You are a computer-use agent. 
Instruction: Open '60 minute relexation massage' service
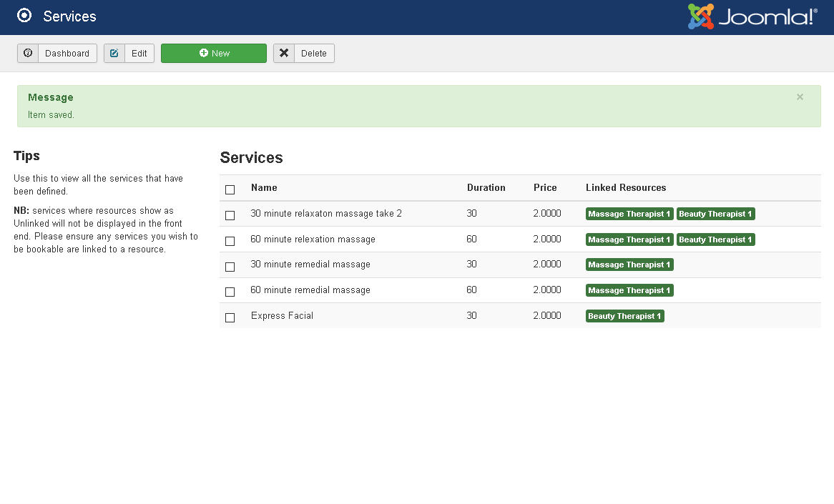tap(313, 239)
